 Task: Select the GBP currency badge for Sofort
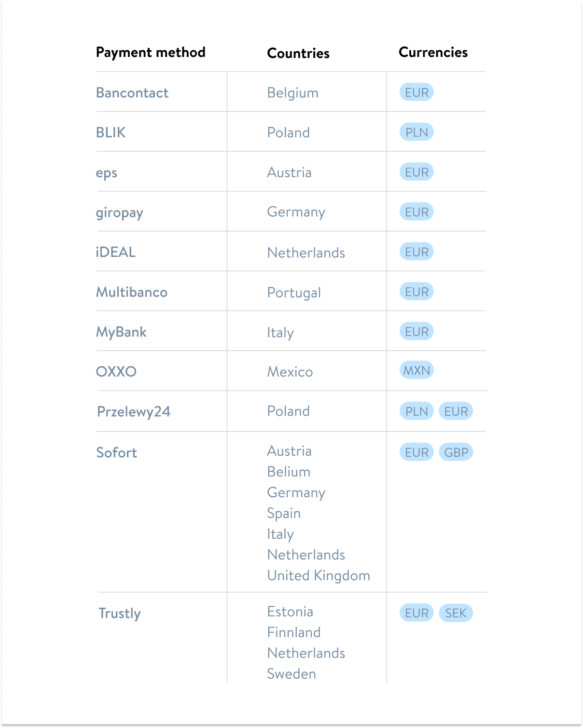[456, 452]
